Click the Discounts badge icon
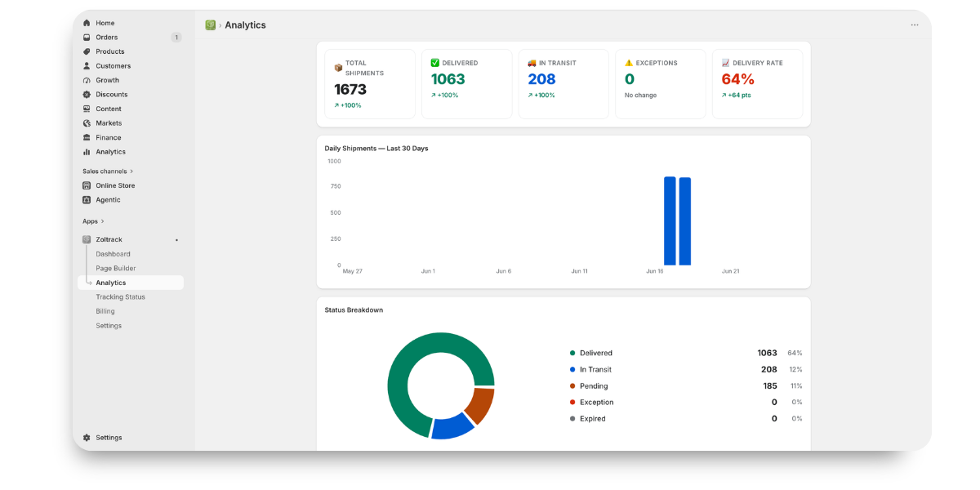Viewport: 980px width, 490px height. [87, 95]
